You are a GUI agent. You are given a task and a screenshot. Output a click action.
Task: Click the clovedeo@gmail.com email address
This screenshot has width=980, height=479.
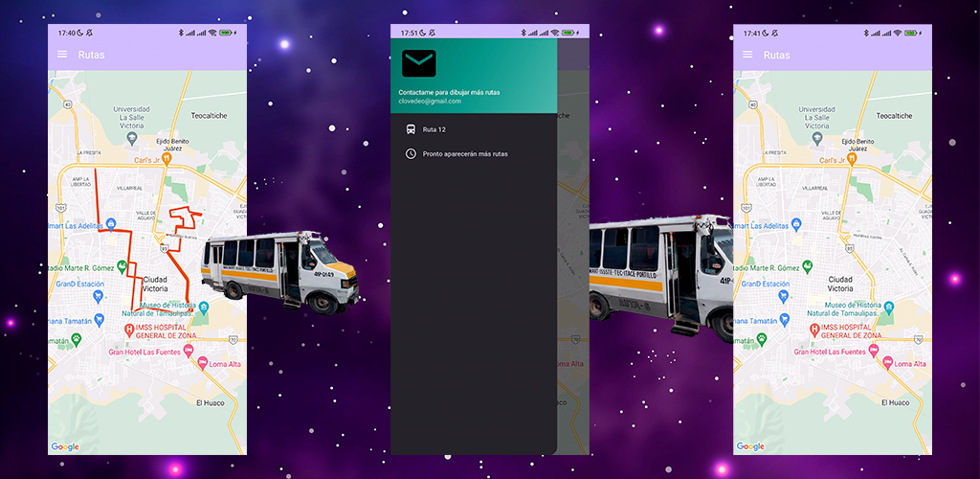(x=430, y=101)
